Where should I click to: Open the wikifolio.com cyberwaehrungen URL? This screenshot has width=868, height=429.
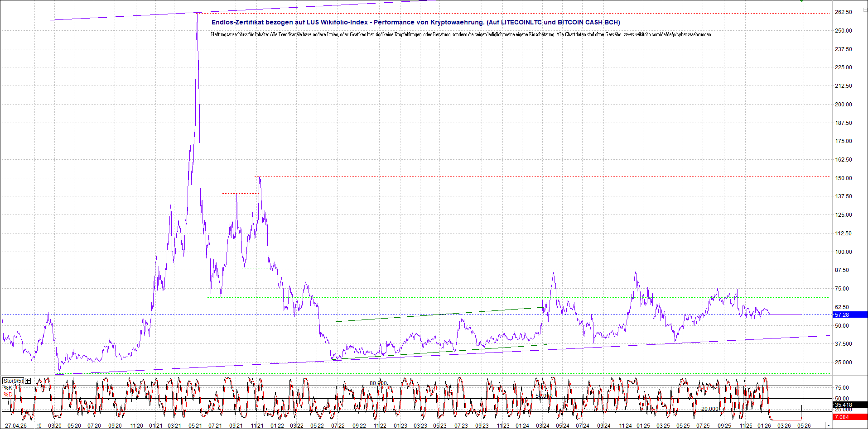[667, 34]
